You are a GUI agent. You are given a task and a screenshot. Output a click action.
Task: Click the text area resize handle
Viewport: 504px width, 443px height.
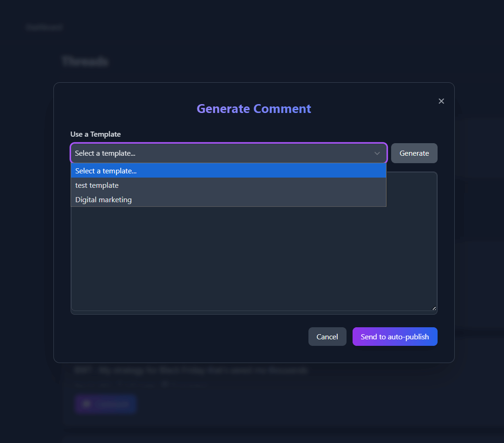coord(434,308)
